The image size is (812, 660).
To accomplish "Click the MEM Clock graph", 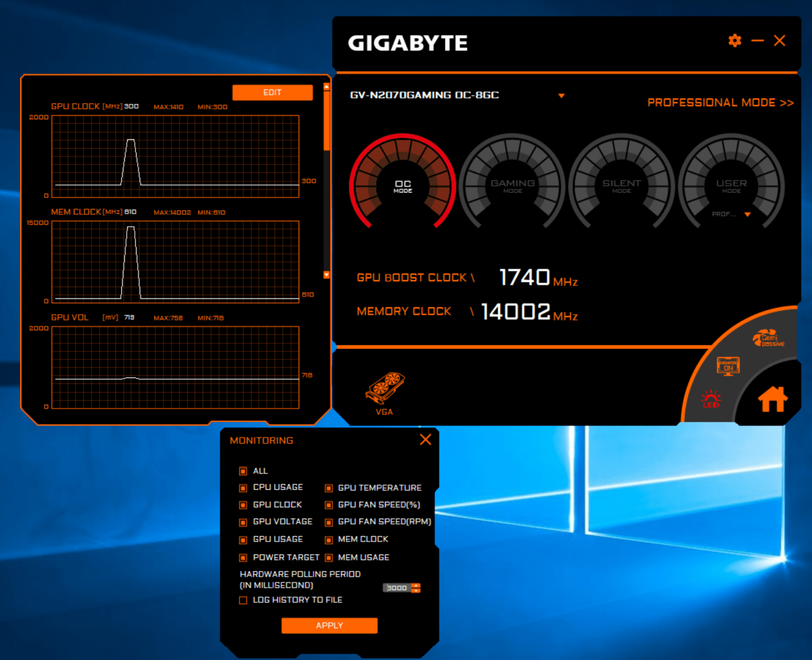I will point(176,262).
